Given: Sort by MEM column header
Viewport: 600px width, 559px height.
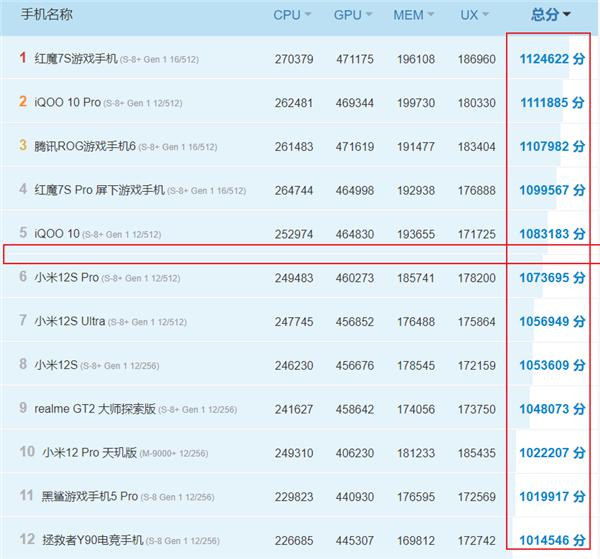Looking at the screenshot, I should [413, 15].
